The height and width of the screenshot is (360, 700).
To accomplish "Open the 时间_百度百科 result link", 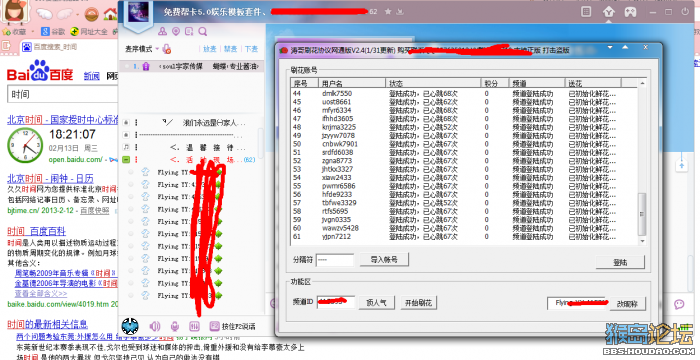I will pyautogui.click(x=37, y=232).
